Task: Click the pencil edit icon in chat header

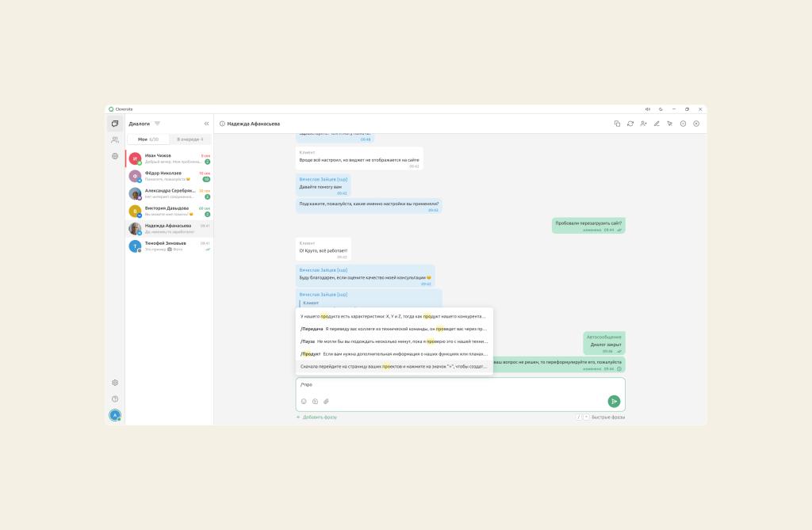Action: (657, 124)
